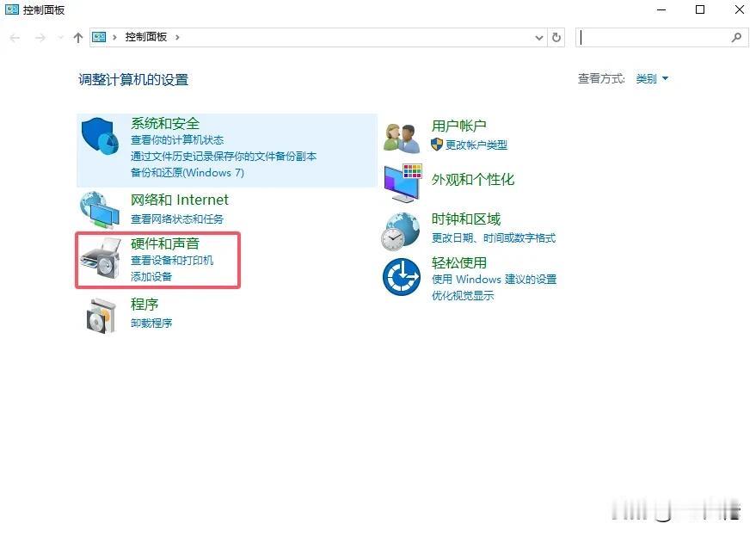Click the Forward navigation arrow
The image size is (756, 536).
pyautogui.click(x=40, y=38)
